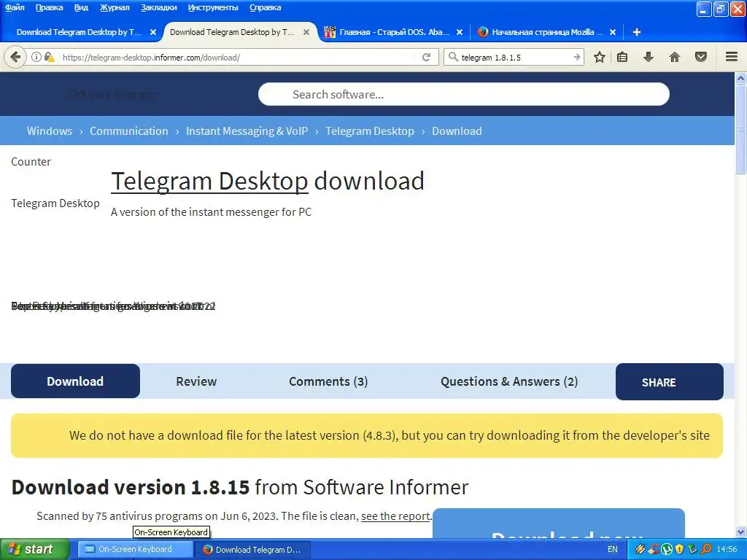Click the taskbar clock 14:56
The height and width of the screenshot is (560, 747).
[x=727, y=550]
